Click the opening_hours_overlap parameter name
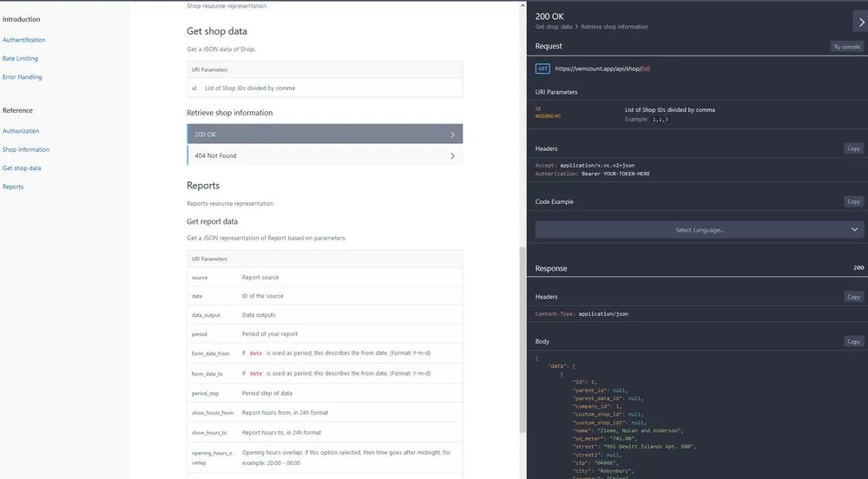868x479 pixels. pyautogui.click(x=212, y=458)
